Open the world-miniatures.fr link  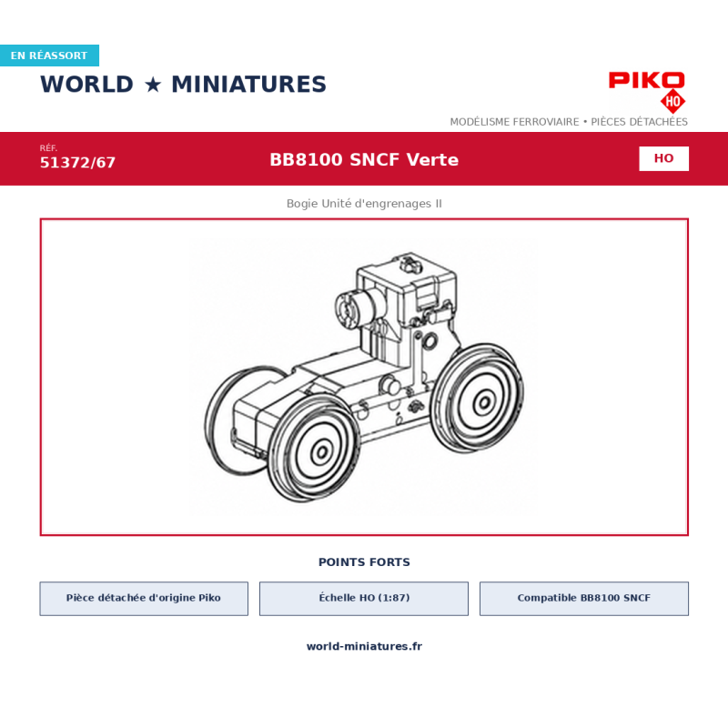[364, 646]
